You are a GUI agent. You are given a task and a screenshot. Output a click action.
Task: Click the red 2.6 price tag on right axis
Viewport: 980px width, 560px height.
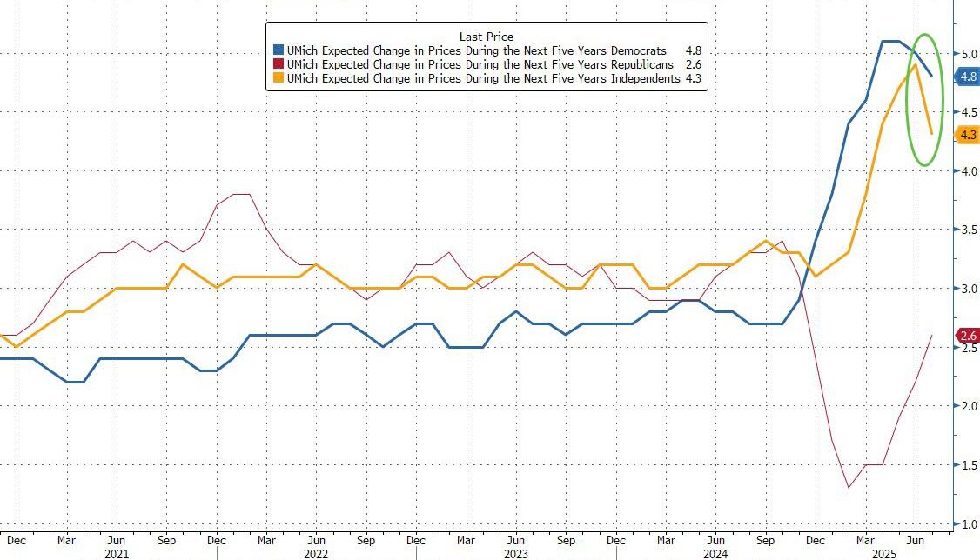tap(967, 336)
